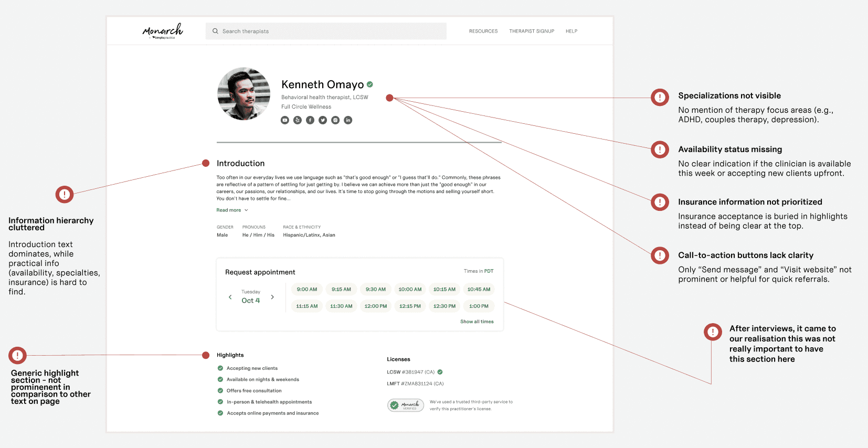Open Kenneth's YouTube profile icon
Screen dimensions: 868x448
(285, 120)
